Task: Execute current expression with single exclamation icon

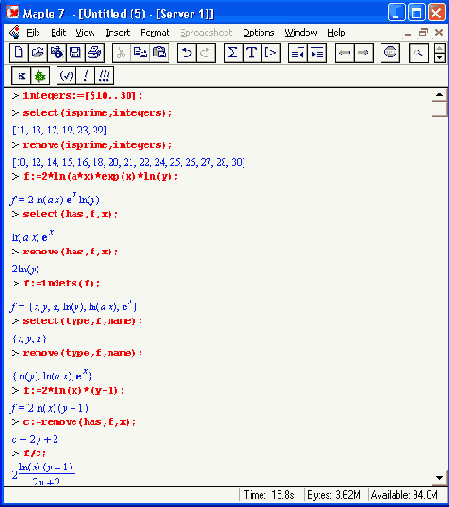Action: click(x=85, y=76)
